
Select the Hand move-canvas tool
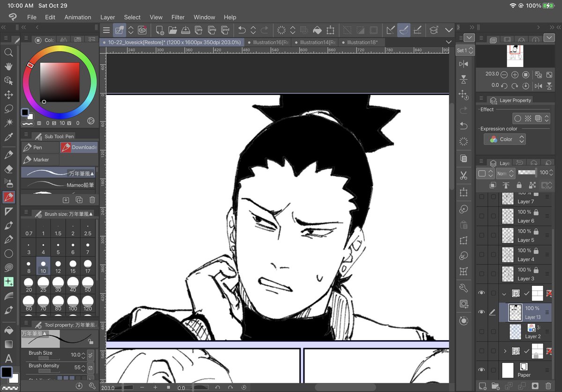(x=8, y=66)
